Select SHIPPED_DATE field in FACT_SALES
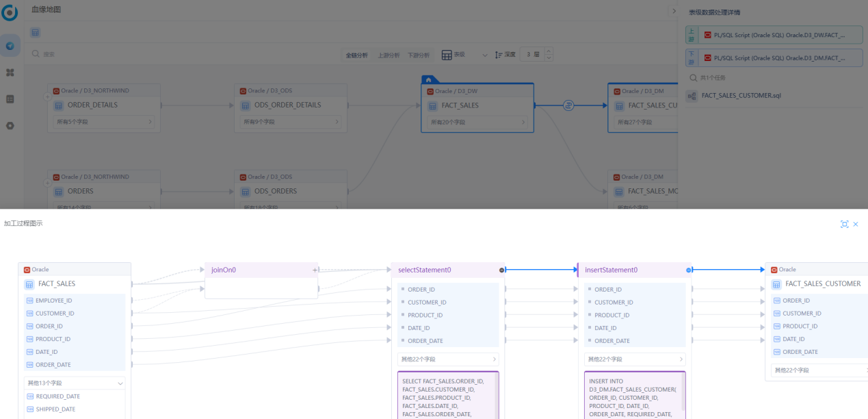Image resolution: width=868 pixels, height=419 pixels. (x=75, y=409)
